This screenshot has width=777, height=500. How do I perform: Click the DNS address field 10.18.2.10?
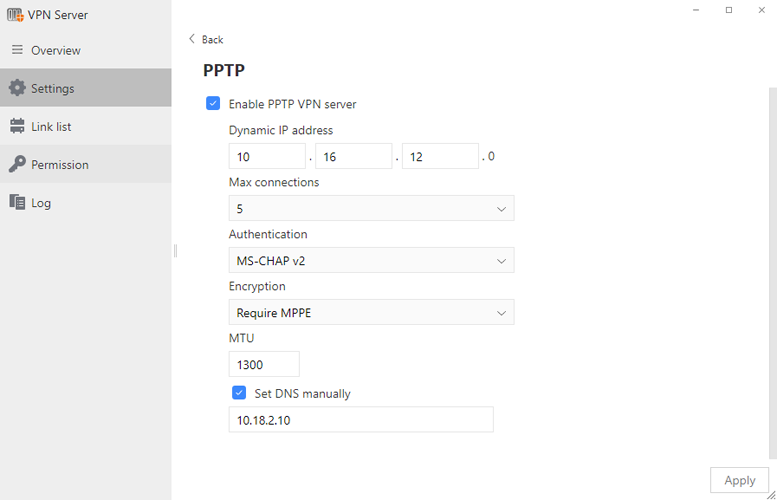click(x=361, y=420)
